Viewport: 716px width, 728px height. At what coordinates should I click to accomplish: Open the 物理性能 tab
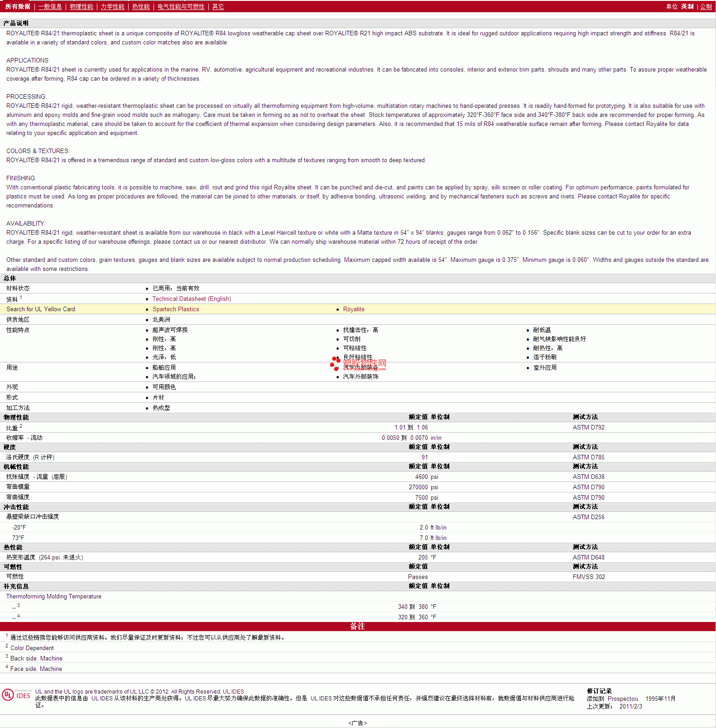coord(81,6)
